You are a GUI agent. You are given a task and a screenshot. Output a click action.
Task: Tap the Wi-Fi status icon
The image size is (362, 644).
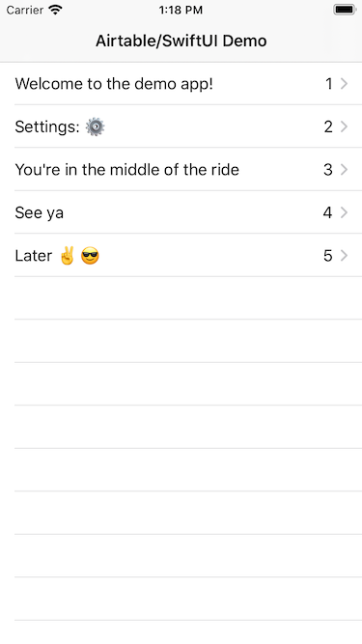click(55, 10)
